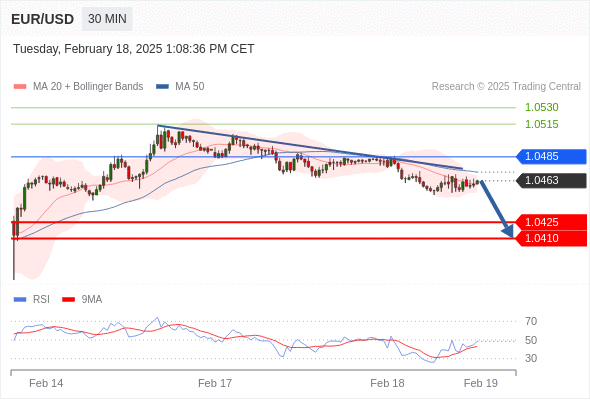Click the Feb 17 date axis label
Image resolution: width=590 pixels, height=400 pixels.
click(x=215, y=383)
